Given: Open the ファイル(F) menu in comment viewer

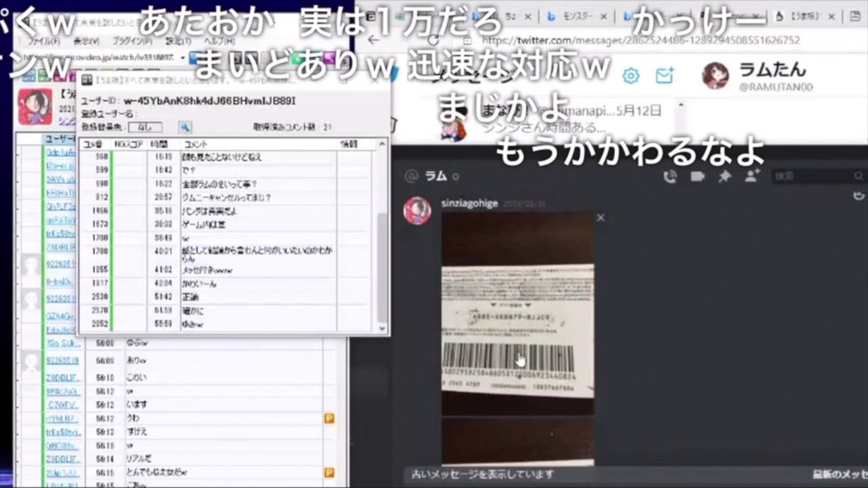Looking at the screenshot, I should (x=43, y=41).
